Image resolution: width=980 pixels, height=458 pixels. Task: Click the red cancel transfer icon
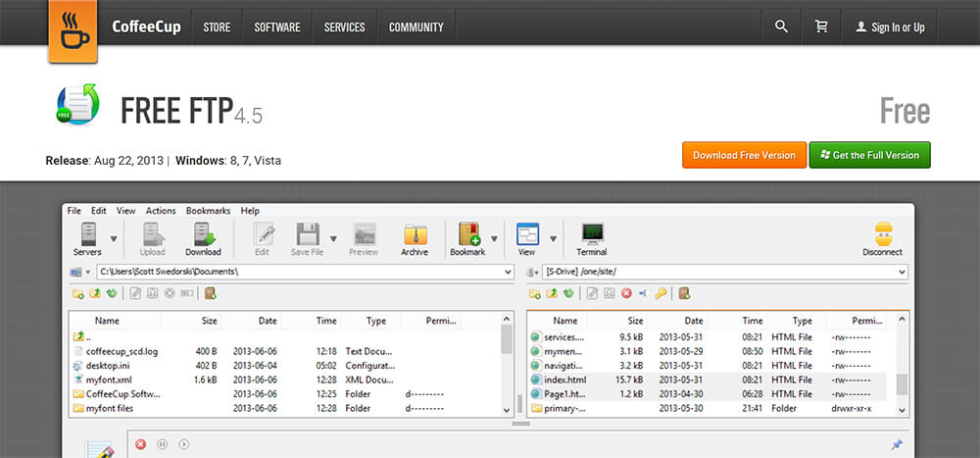coord(140,444)
